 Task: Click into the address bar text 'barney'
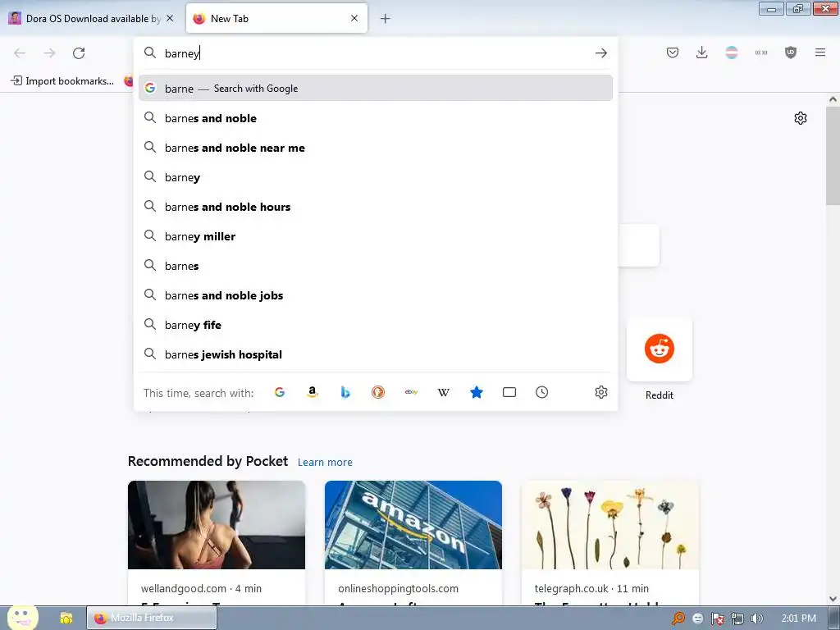[x=182, y=53]
